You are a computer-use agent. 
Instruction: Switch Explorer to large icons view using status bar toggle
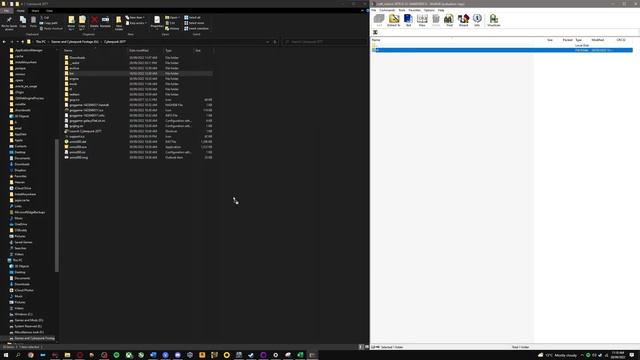pyautogui.click(x=366, y=347)
